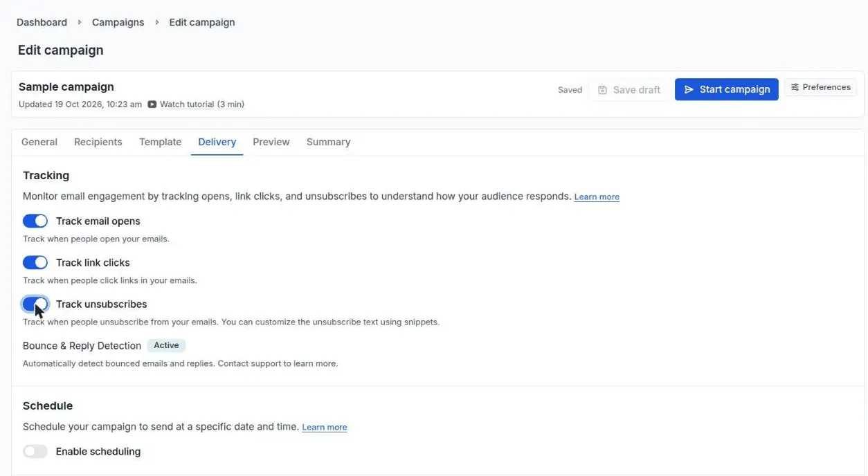
Task: Click the chevron before Edit campaign breadcrumb
Action: pyautogui.click(x=157, y=22)
